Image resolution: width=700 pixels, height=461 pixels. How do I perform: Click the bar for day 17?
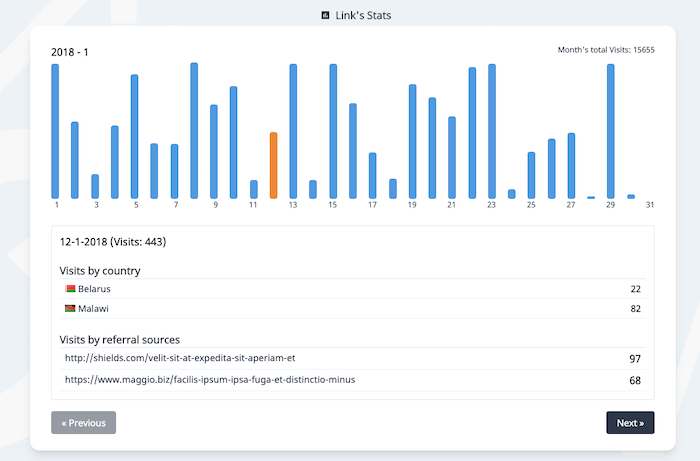[373, 176]
